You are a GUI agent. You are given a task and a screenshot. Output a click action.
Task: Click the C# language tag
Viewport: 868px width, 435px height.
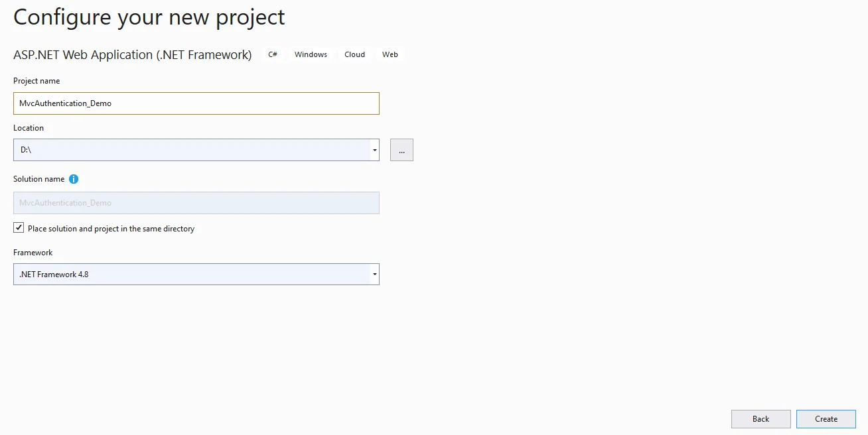point(273,54)
